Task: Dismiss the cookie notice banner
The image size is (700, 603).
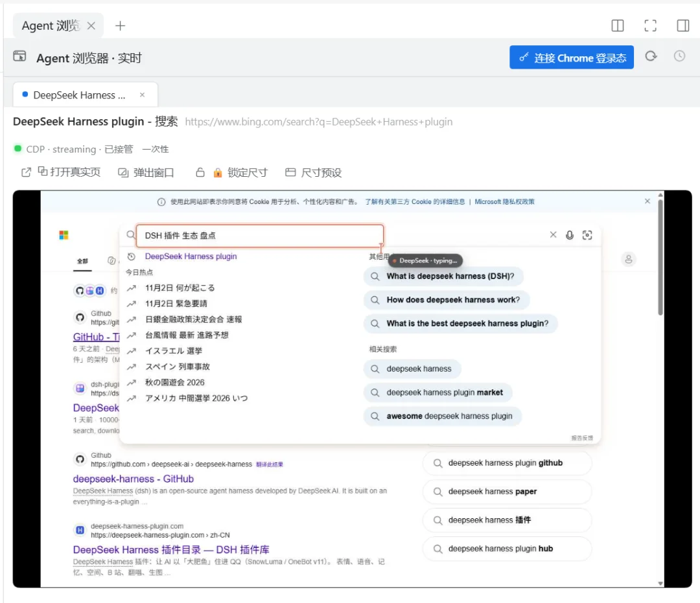Action: point(647,201)
